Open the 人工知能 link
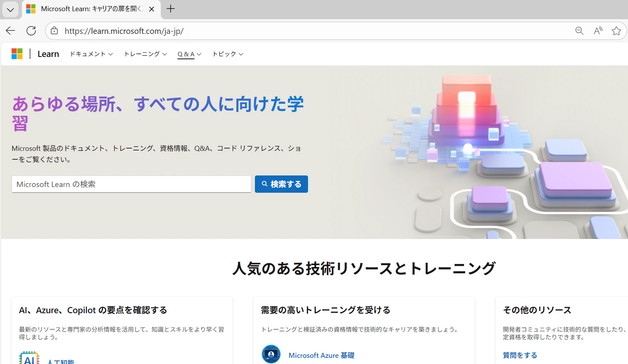 [61, 361]
